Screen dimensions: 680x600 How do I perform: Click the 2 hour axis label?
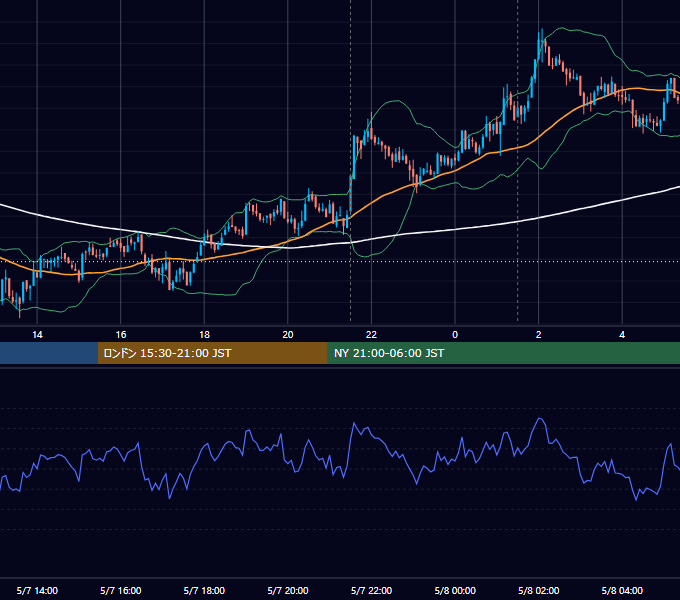pos(539,335)
